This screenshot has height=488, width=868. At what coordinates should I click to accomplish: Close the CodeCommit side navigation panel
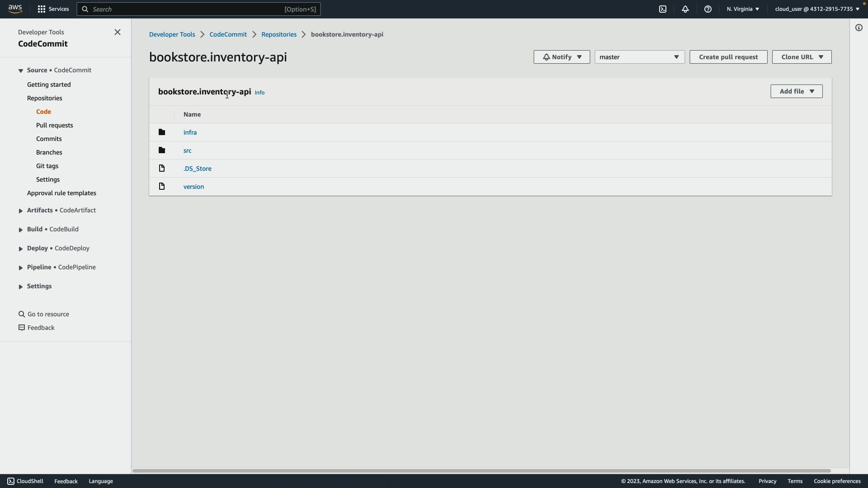pos(118,32)
